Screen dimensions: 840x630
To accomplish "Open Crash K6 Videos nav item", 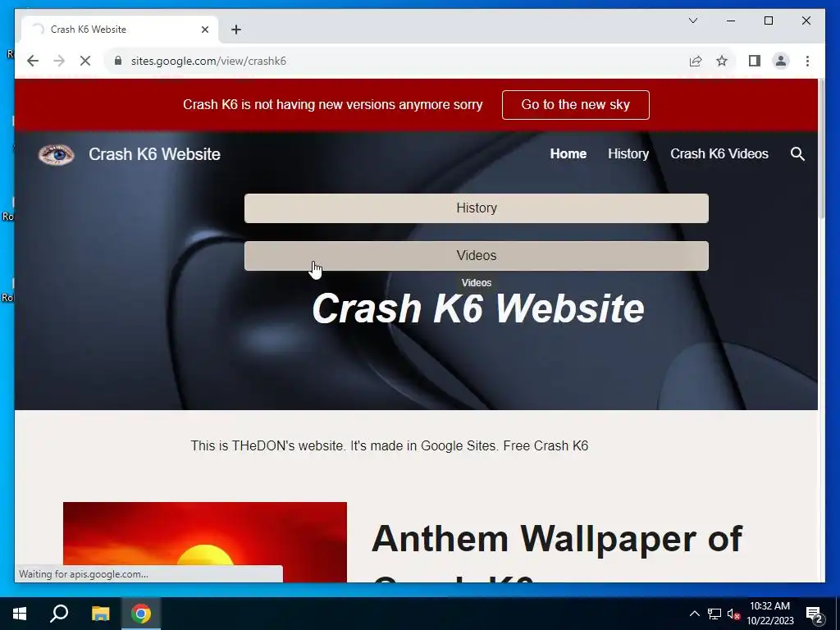I will click(719, 153).
